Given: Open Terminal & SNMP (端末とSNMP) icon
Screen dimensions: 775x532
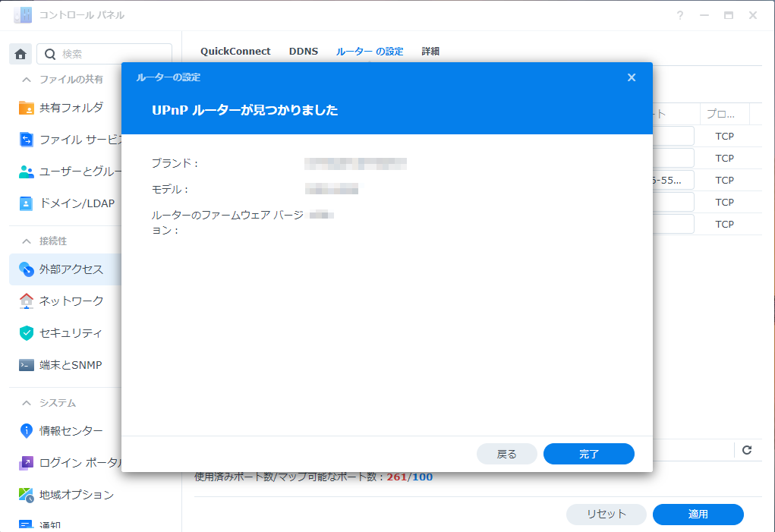Looking at the screenshot, I should tap(27, 365).
